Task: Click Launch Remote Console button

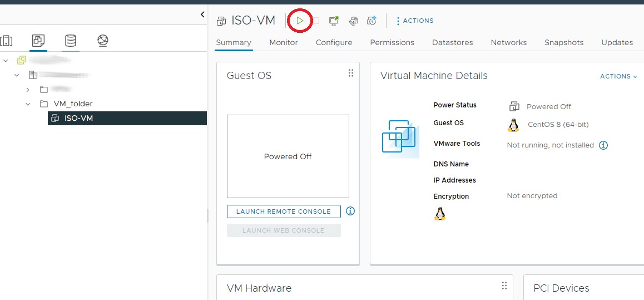Action: (x=284, y=212)
